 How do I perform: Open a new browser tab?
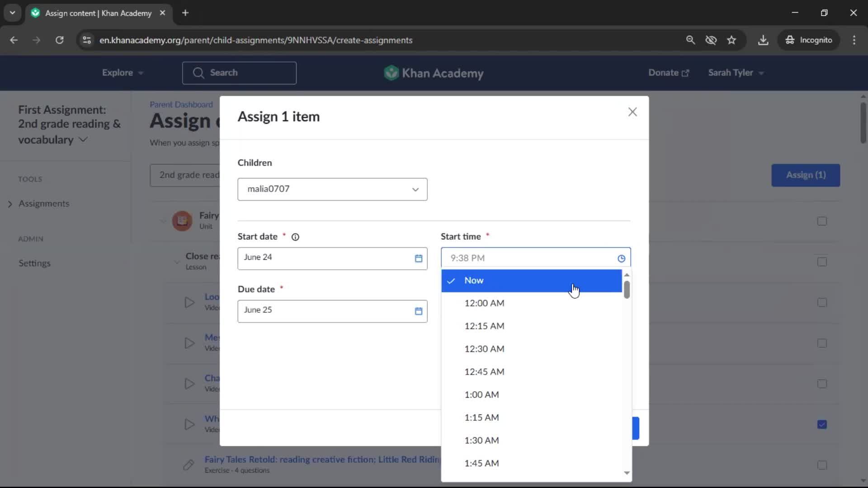pos(185,13)
